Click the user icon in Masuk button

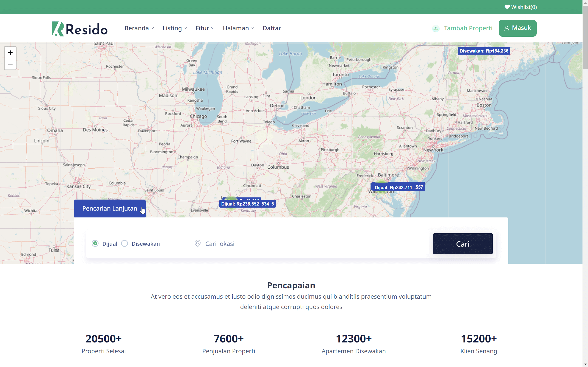click(506, 28)
